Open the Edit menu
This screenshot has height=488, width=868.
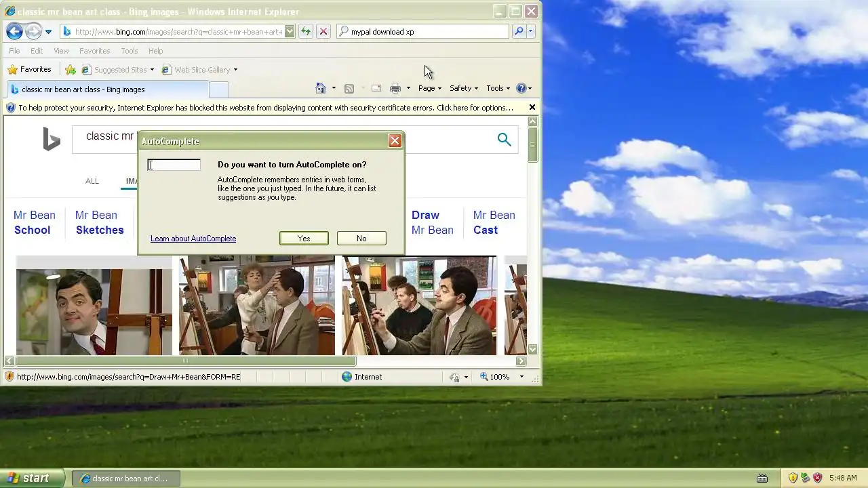tap(37, 51)
